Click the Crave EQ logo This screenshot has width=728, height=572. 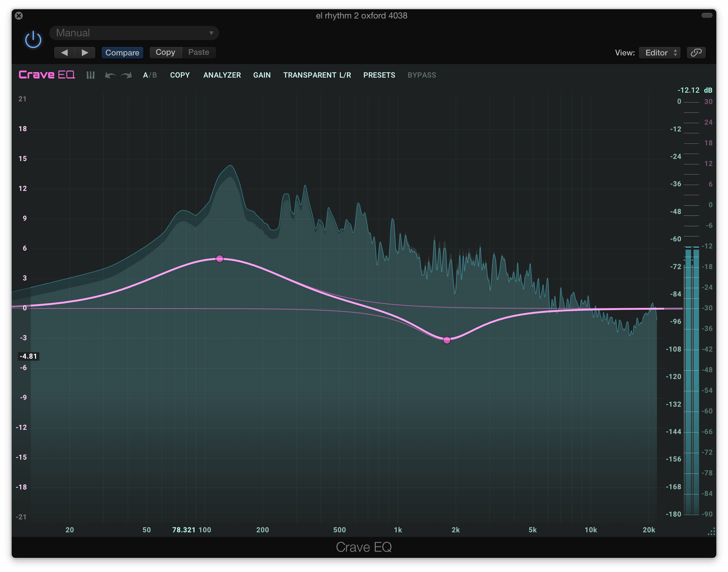click(47, 75)
